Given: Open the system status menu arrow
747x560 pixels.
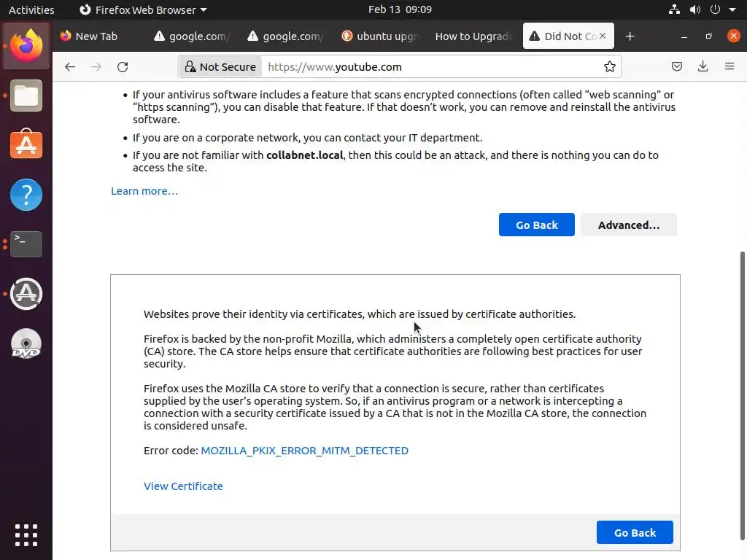Looking at the screenshot, I should 732,10.
